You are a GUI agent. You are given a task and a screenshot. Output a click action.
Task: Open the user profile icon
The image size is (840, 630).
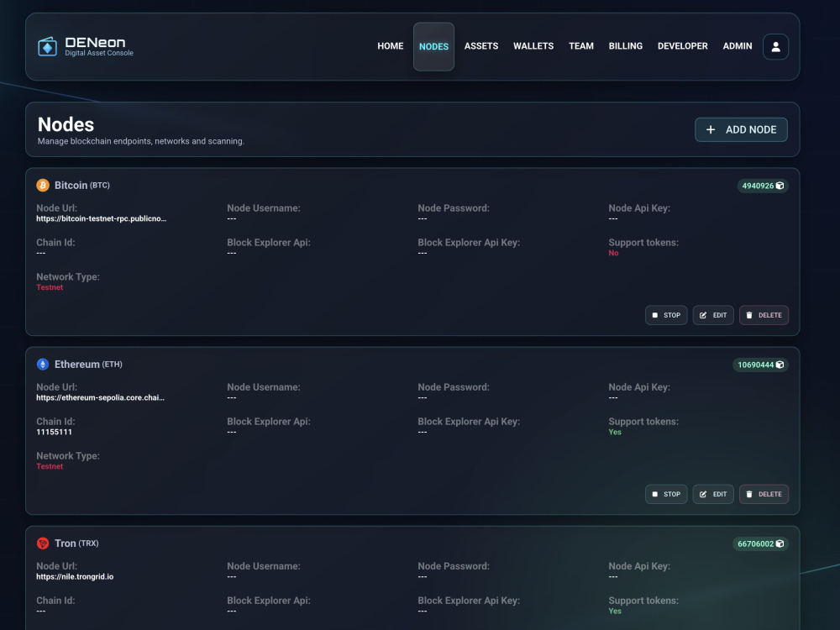[775, 46]
